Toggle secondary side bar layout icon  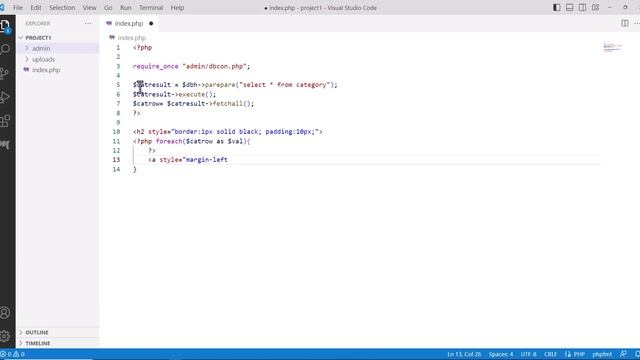(582, 7)
